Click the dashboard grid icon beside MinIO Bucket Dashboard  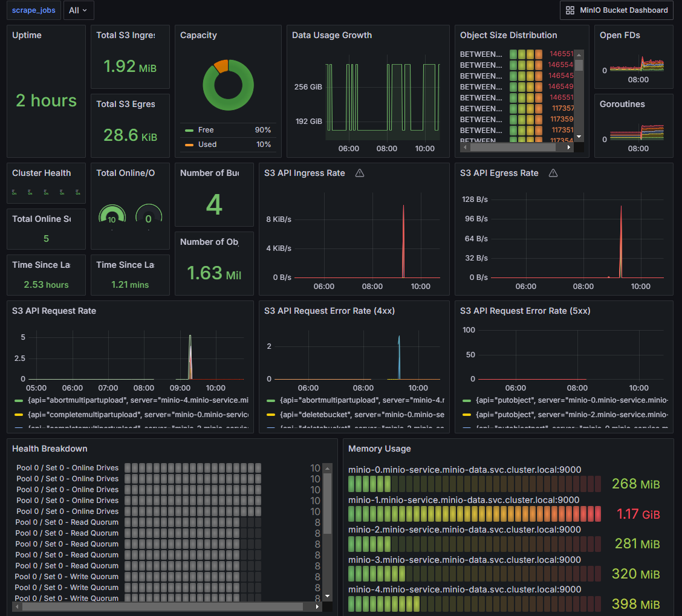point(570,10)
